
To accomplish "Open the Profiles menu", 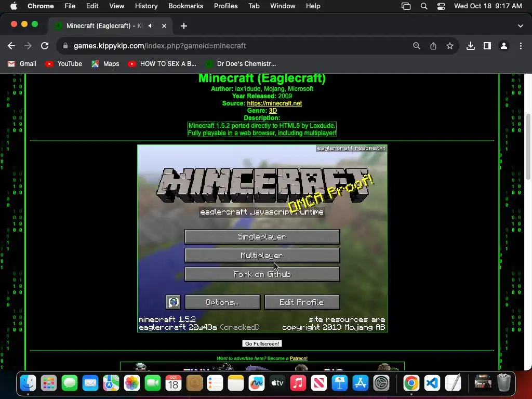I will point(225,6).
